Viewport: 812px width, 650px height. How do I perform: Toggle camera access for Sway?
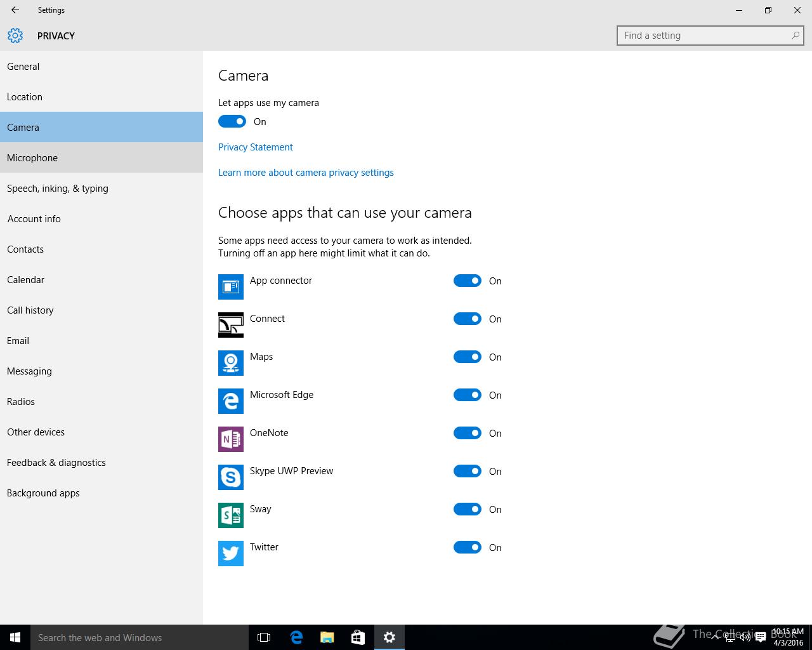coord(468,509)
